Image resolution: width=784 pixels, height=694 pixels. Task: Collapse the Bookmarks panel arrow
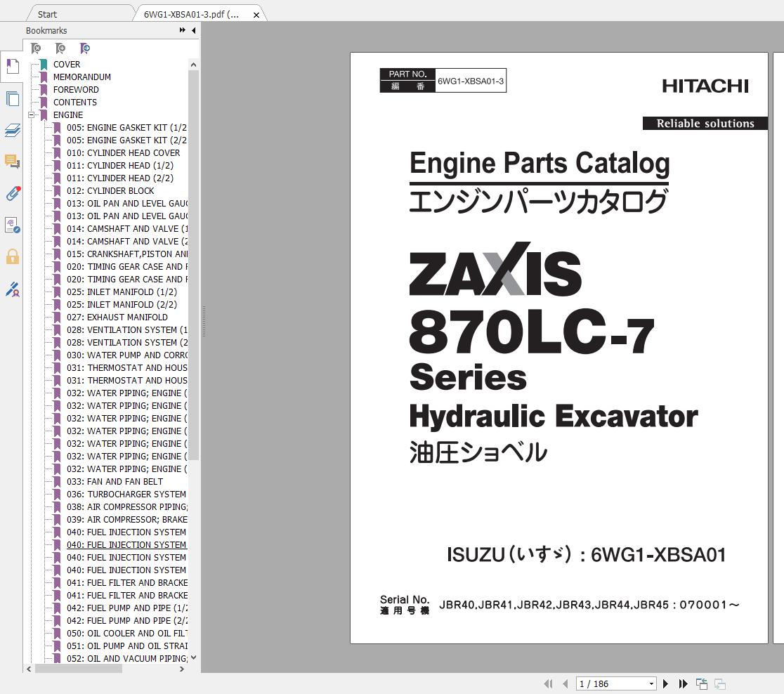point(193,30)
